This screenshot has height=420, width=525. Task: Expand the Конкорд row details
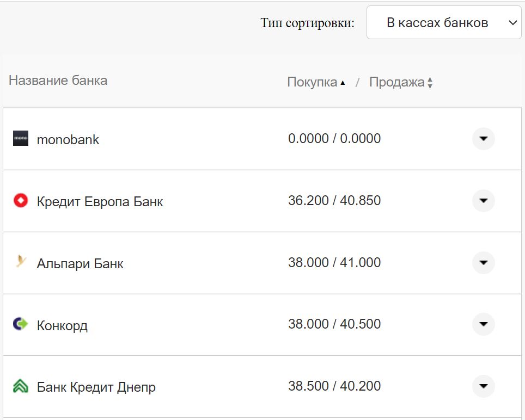click(483, 325)
